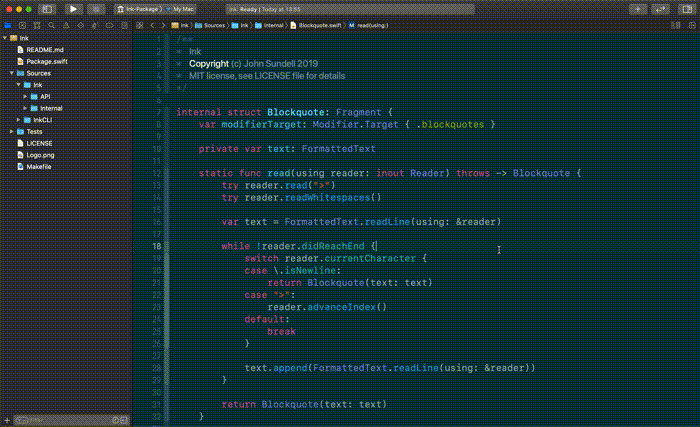Screen dimensions: 700x427
Task: Toggle the source-control status filter
Action: 124,420
